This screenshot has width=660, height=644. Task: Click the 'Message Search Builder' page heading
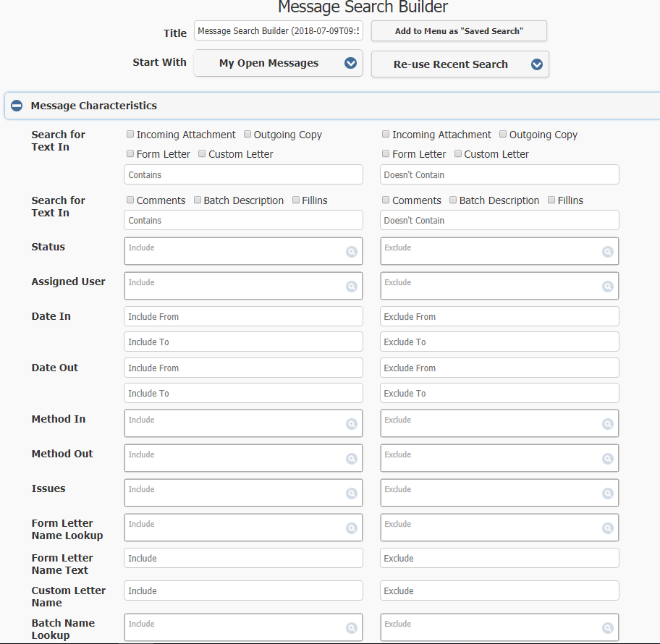[363, 7]
